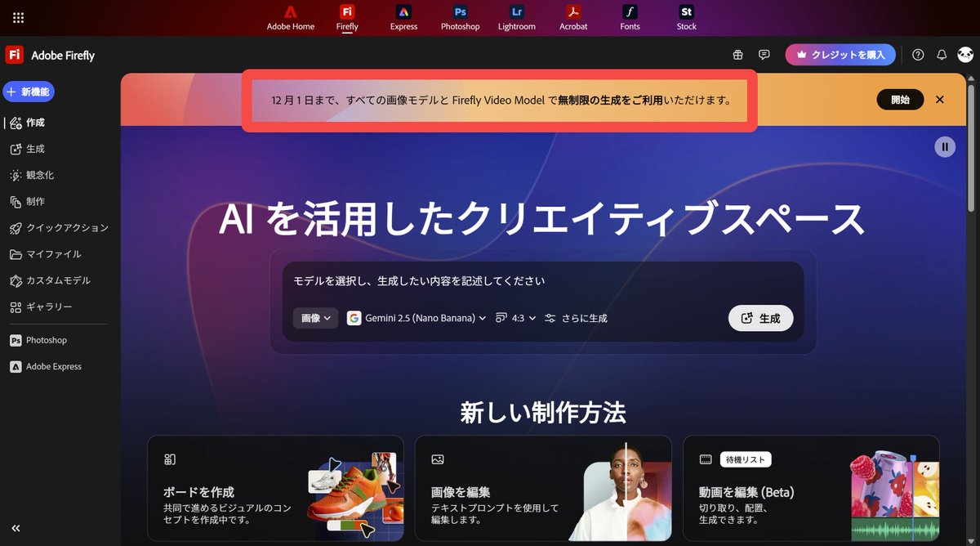The image size is (980, 546).
Task: Click さらに生成 settings option
Action: (x=576, y=318)
